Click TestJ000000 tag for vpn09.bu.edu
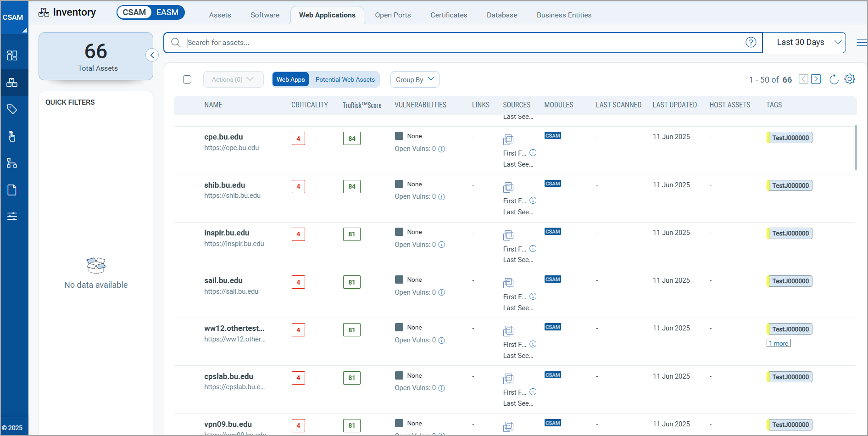Image resolution: width=868 pixels, height=436 pixels. point(790,425)
